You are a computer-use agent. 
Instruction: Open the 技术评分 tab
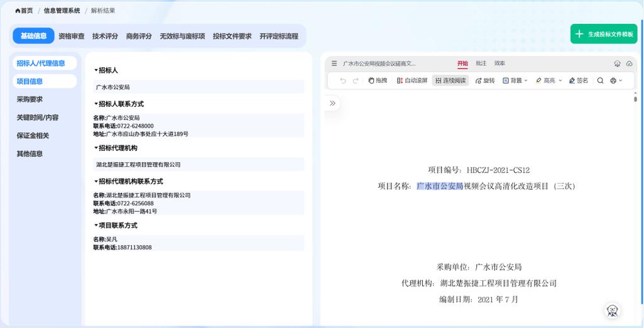pos(105,36)
